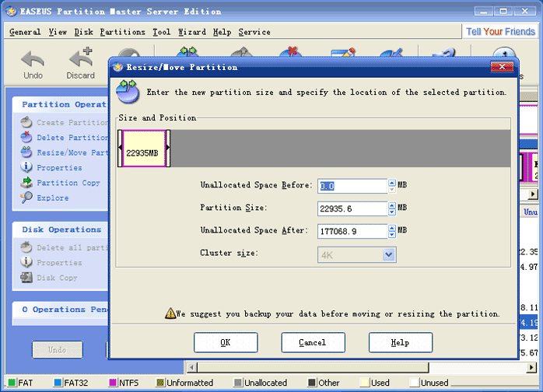Image resolution: width=543 pixels, height=392 pixels.
Task: Click Create Partition icon in sidebar
Action: 26,122
